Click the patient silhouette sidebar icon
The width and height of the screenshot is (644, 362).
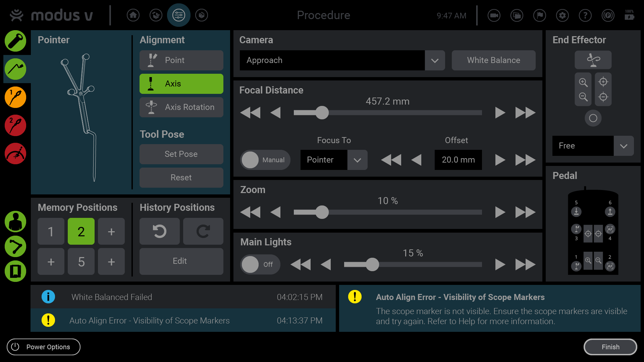point(15,222)
